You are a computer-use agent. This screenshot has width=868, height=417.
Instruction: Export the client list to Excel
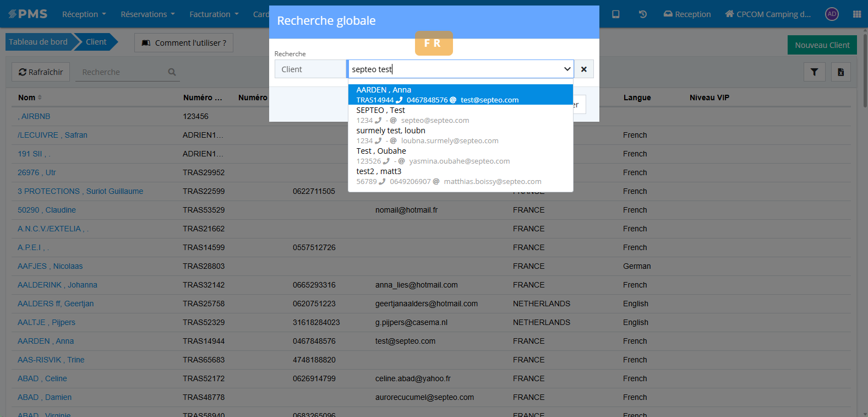[x=840, y=72]
